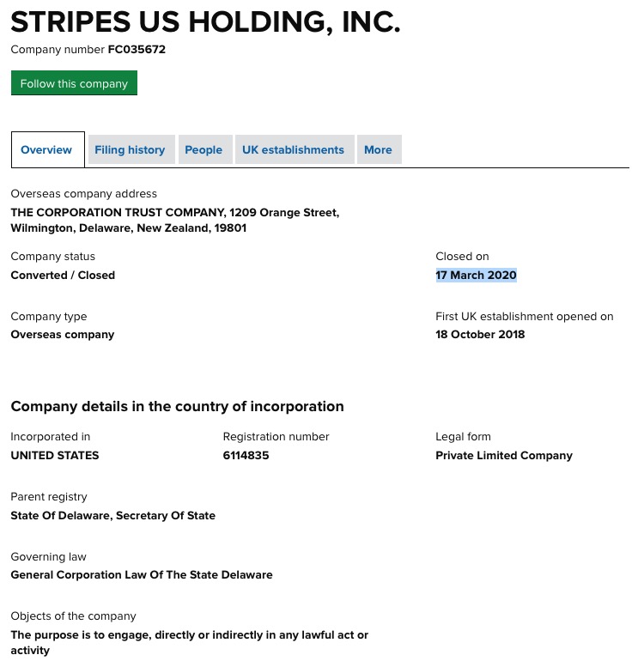Click the 18 October 2018 opening date
This screenshot has width=644, height=667.
click(480, 335)
